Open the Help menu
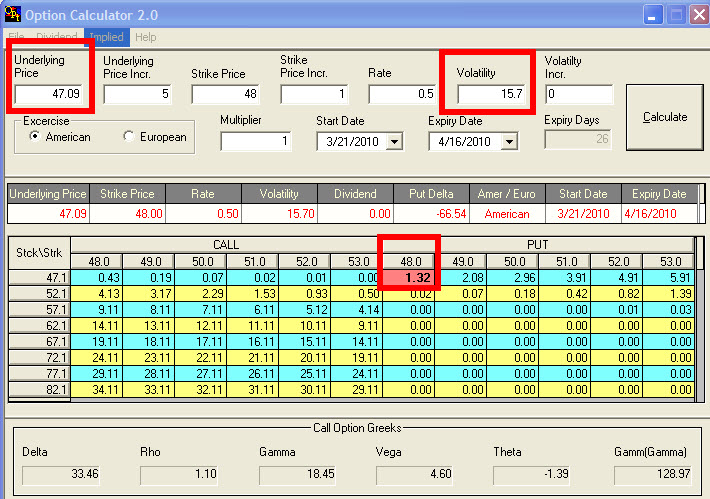The image size is (710, 499). coord(146,37)
